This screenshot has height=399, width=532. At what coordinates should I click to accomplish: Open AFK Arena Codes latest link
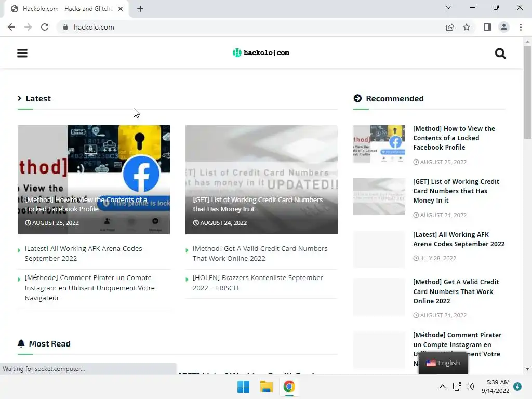click(84, 254)
